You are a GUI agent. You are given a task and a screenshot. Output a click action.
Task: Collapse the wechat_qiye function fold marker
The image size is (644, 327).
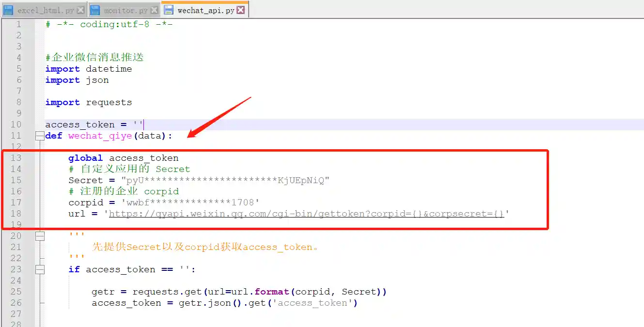click(40, 136)
